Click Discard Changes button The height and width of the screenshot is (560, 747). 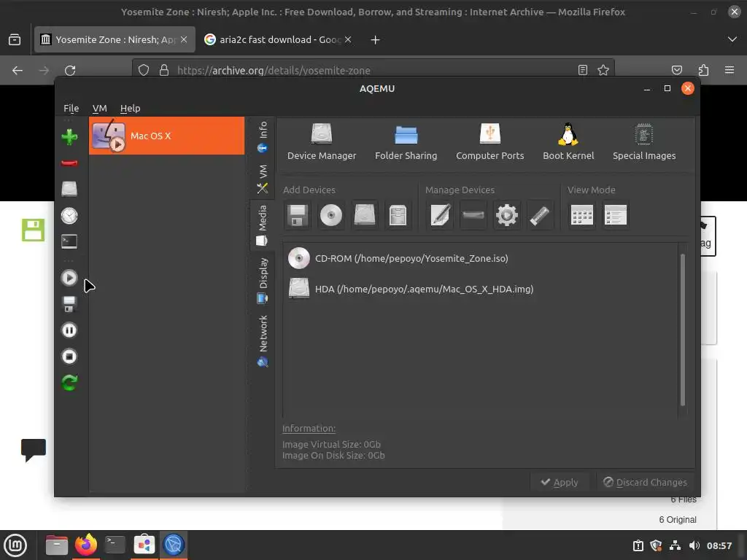[646, 483]
